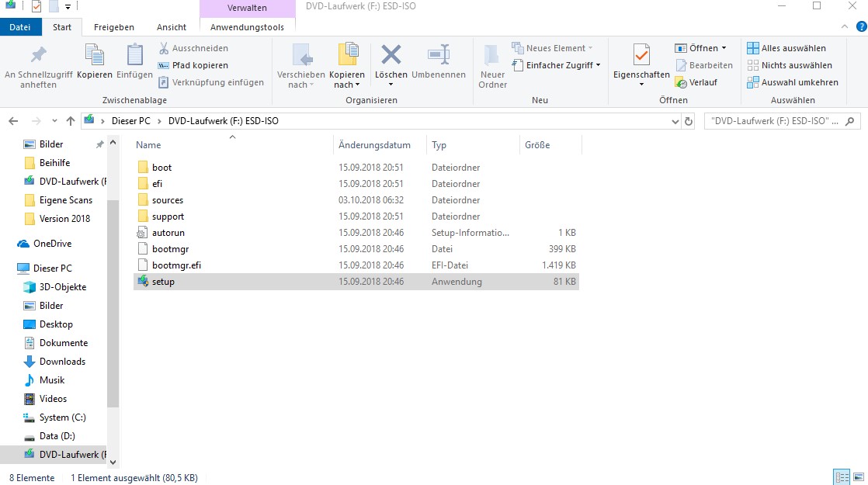The width and height of the screenshot is (868, 485).
Task: Select the bootmgr.efi file
Action: [x=356, y=265]
